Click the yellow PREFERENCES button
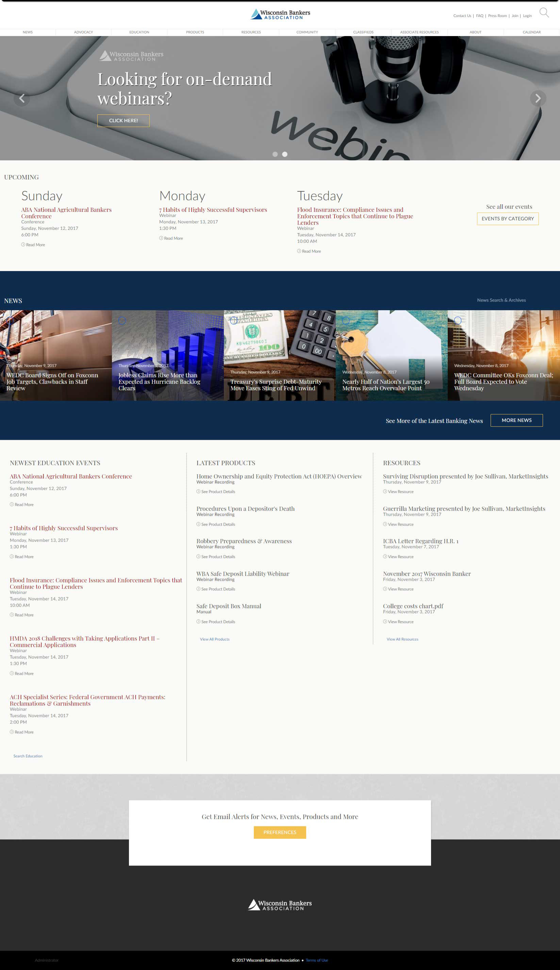The height and width of the screenshot is (970, 560). pyautogui.click(x=280, y=832)
